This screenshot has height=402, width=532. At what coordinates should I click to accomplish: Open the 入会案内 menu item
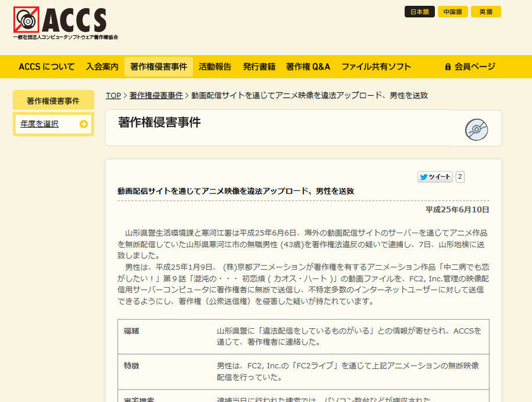(102, 66)
